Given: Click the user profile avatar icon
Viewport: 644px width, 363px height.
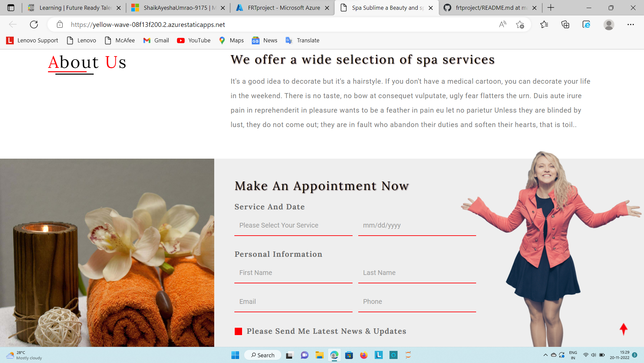Looking at the screenshot, I should (x=609, y=25).
